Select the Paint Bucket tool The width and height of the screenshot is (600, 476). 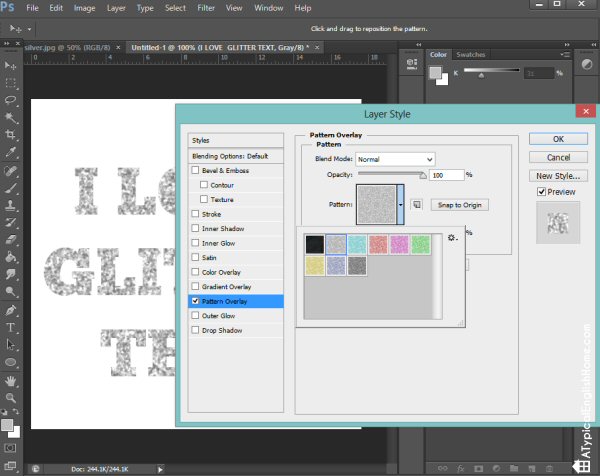[10, 257]
